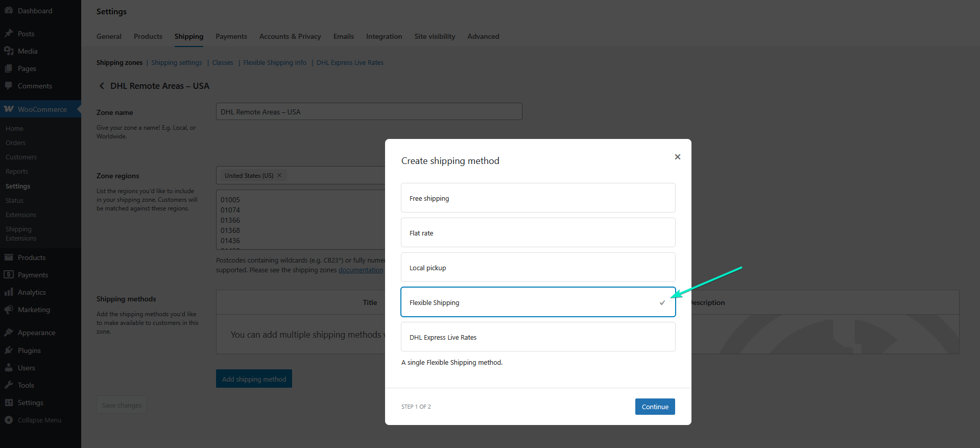Click the Media icon in sidebar
This screenshot has height=448, width=980.
(x=9, y=51)
